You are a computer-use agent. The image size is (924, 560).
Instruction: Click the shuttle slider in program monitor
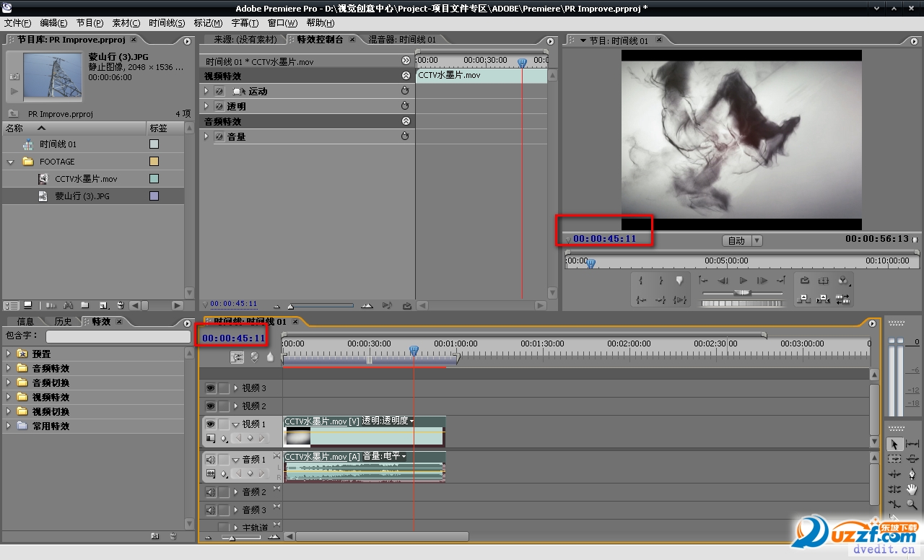(x=742, y=293)
